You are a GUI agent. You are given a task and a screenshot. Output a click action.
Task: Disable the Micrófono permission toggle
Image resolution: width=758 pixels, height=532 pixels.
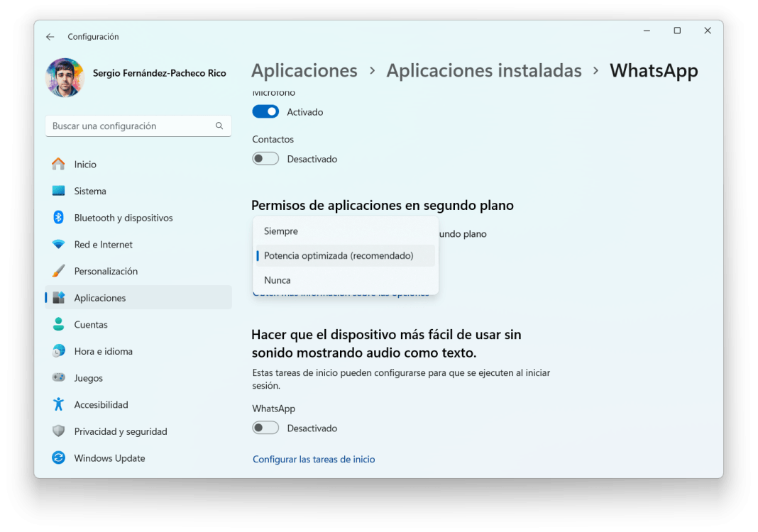coord(265,111)
